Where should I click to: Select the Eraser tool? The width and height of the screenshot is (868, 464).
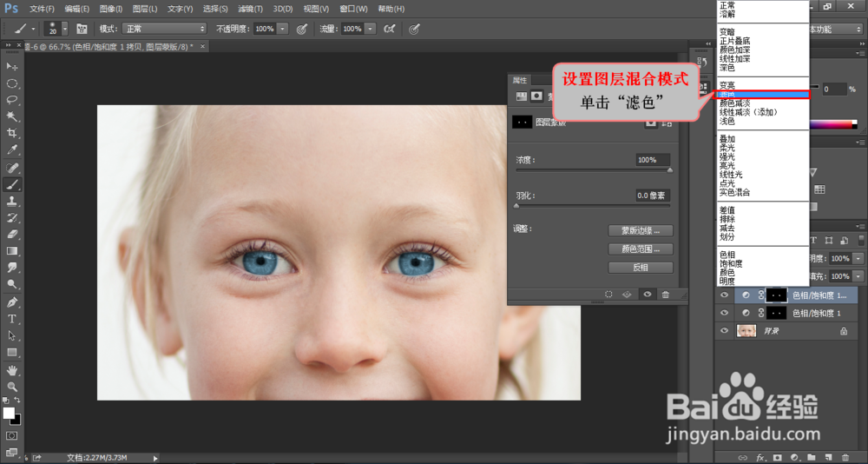[11, 235]
